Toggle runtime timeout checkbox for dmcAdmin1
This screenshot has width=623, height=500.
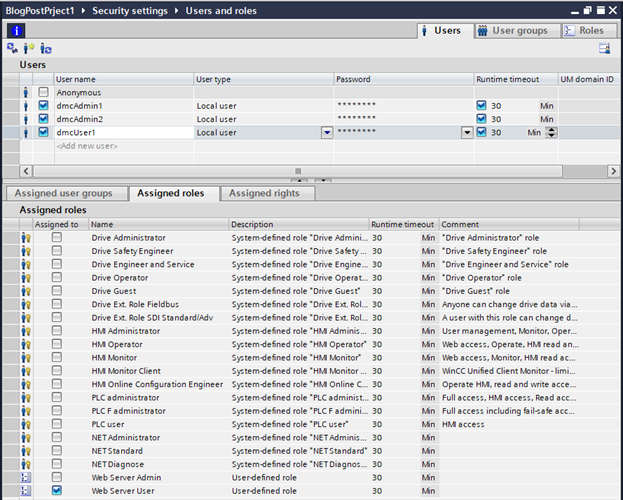point(481,105)
